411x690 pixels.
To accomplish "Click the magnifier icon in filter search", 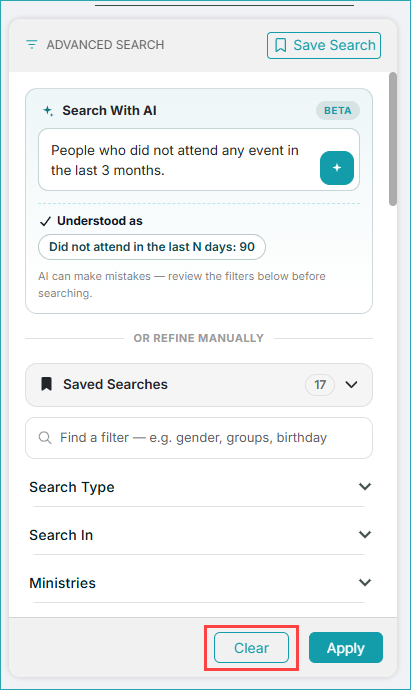I will [x=45, y=437].
